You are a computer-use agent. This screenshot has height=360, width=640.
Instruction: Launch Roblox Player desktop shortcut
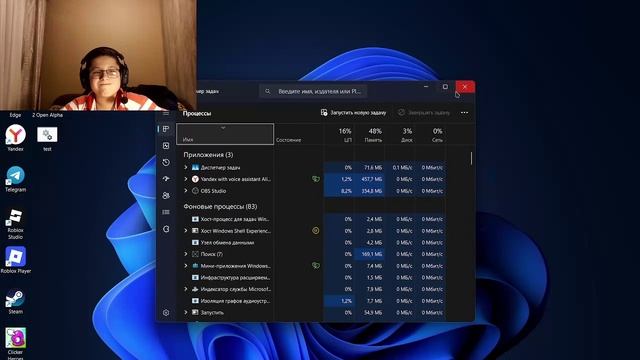16,260
